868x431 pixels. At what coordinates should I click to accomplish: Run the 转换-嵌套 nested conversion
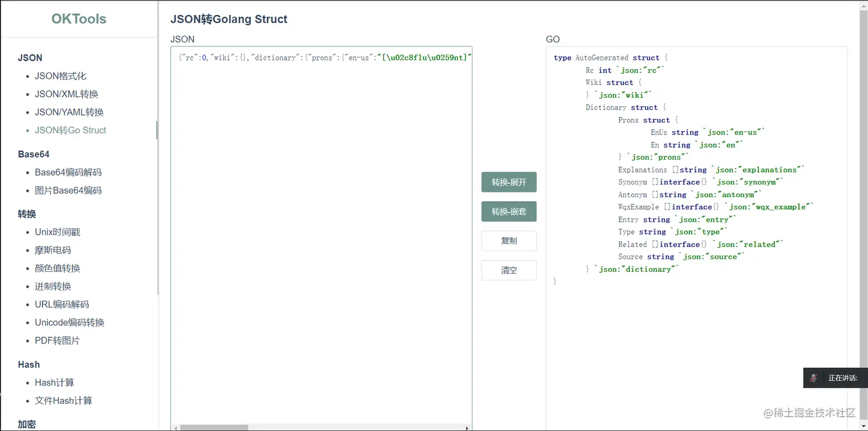[509, 211]
